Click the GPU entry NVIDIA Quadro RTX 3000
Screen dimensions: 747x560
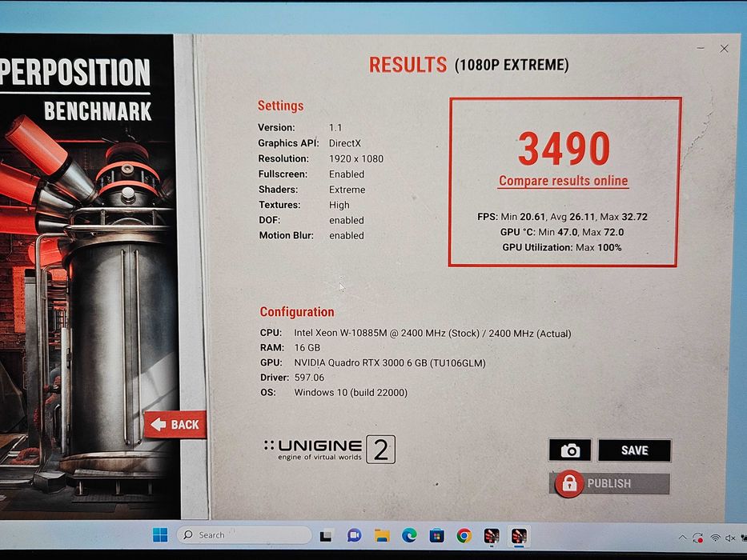[389, 363]
